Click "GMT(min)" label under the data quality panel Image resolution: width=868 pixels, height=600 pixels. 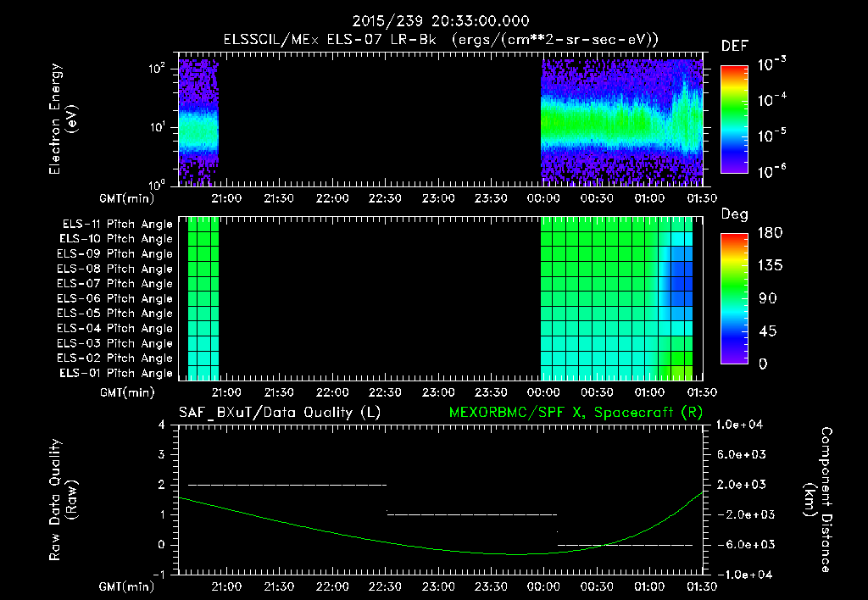127,586
